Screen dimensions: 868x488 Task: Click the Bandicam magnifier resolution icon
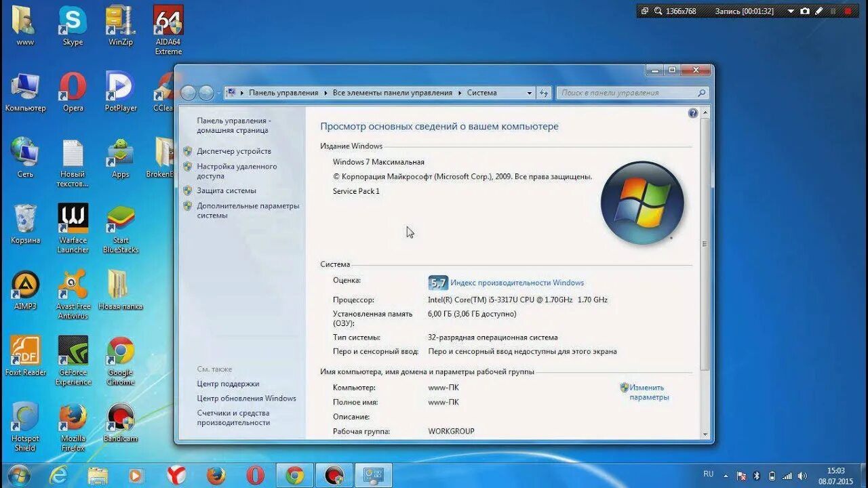tap(658, 11)
